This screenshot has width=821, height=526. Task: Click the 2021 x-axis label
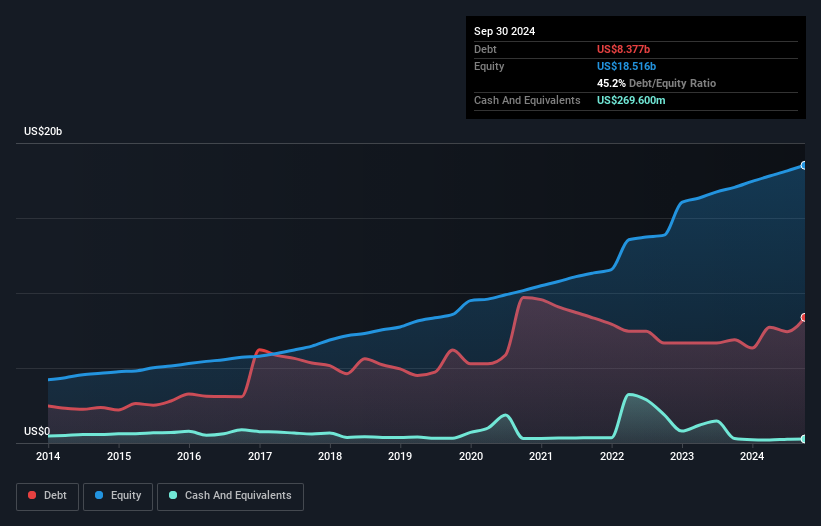click(541, 456)
